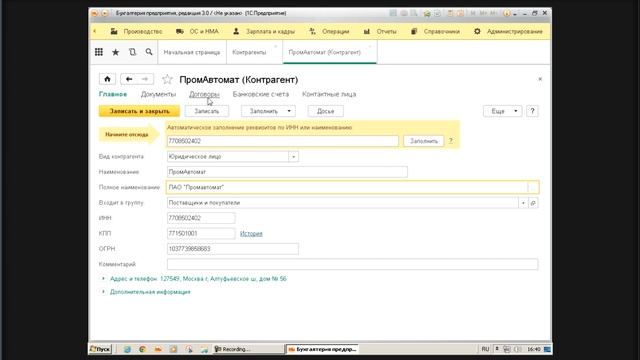Open the Производство section
Viewport: 640px width, 360px height.
pyautogui.click(x=137, y=31)
